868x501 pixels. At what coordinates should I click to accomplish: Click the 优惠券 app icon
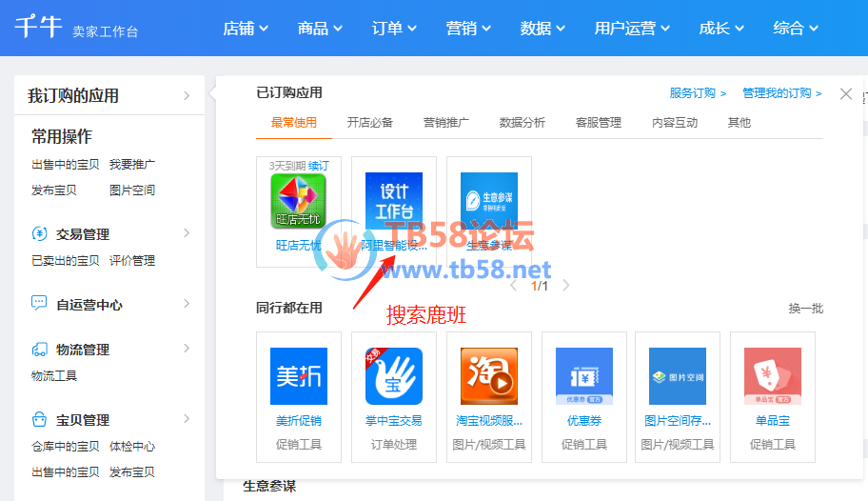[584, 376]
